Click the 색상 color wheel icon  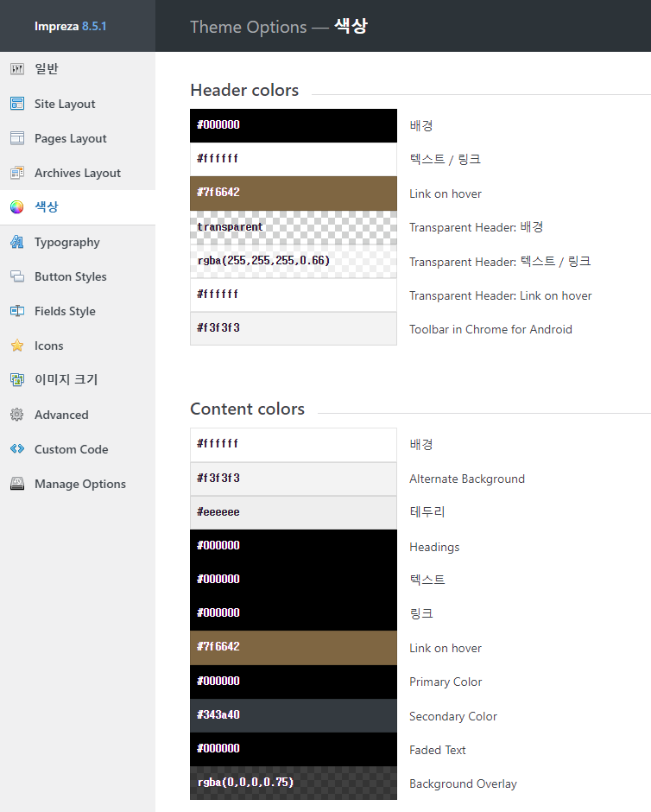[x=17, y=207]
